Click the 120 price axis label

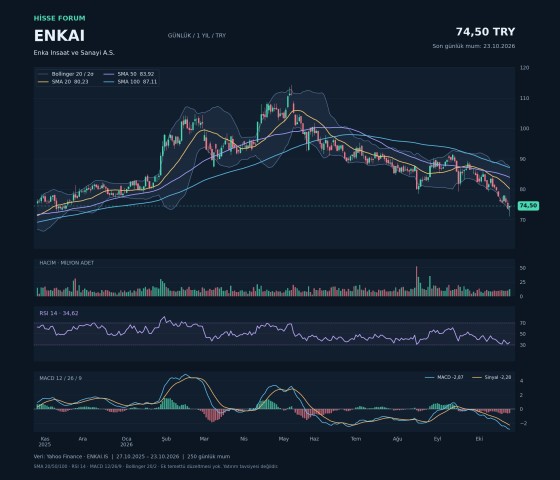(524, 68)
